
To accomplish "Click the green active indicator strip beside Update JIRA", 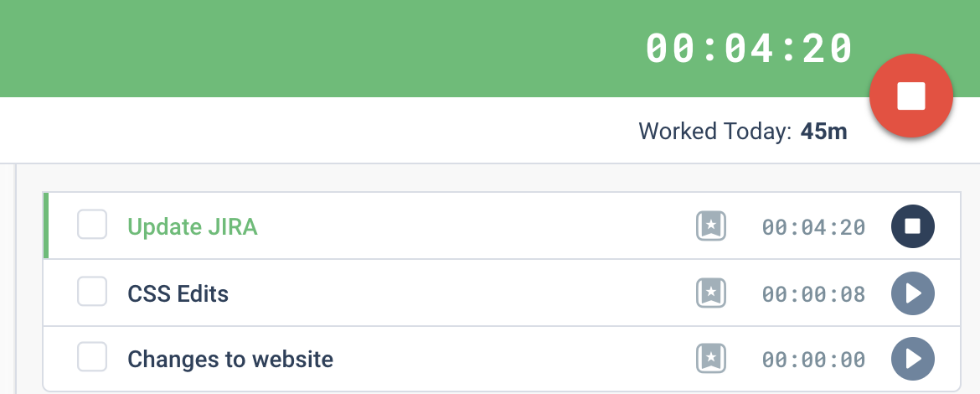I will tap(45, 226).
